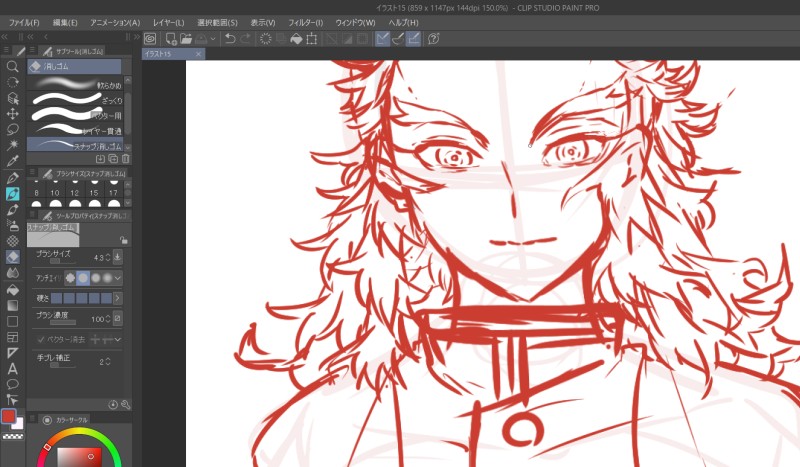The width and height of the screenshot is (800, 467).
Task: Choose スナップ消しゴム sub tool
Action: (x=76, y=144)
